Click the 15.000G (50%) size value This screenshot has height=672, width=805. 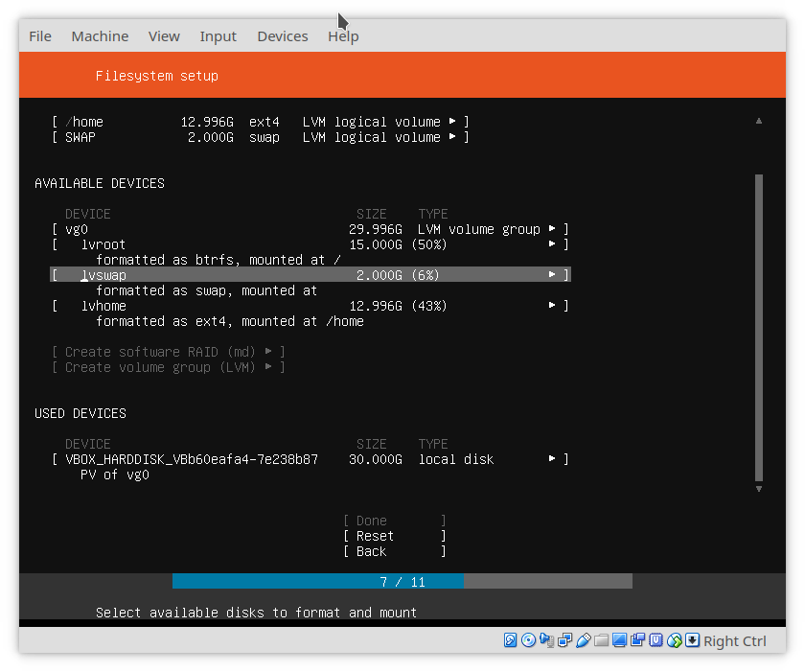(398, 244)
